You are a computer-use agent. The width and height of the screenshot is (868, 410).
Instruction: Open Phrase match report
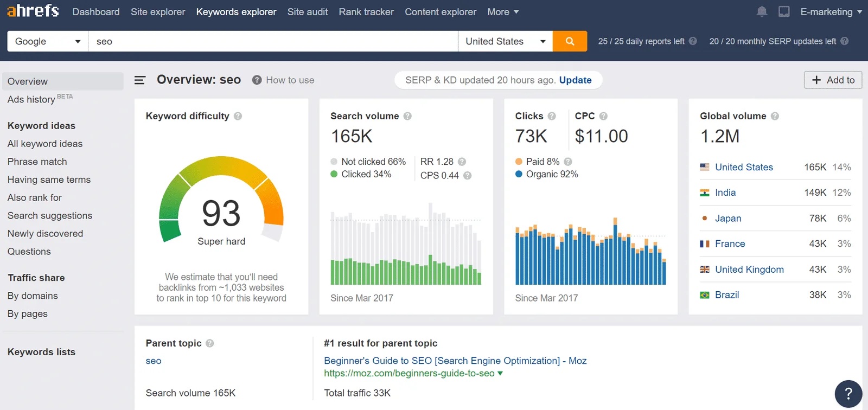(x=37, y=162)
